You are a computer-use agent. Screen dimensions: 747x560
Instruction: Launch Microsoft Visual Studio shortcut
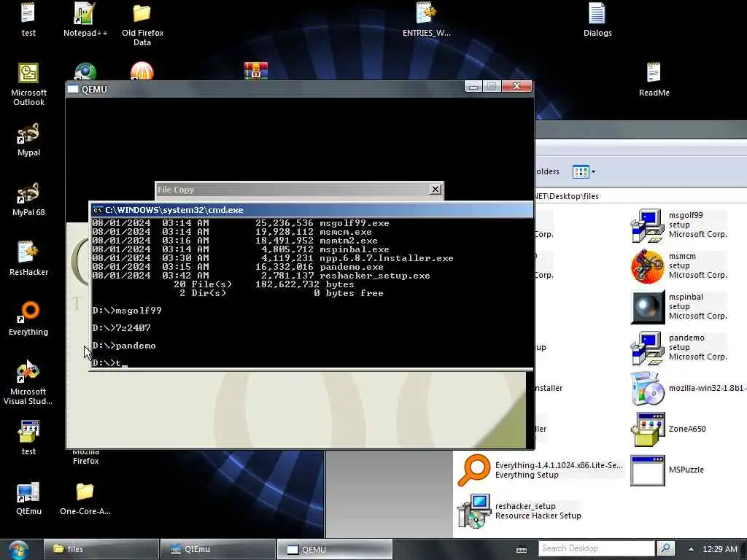(28, 383)
